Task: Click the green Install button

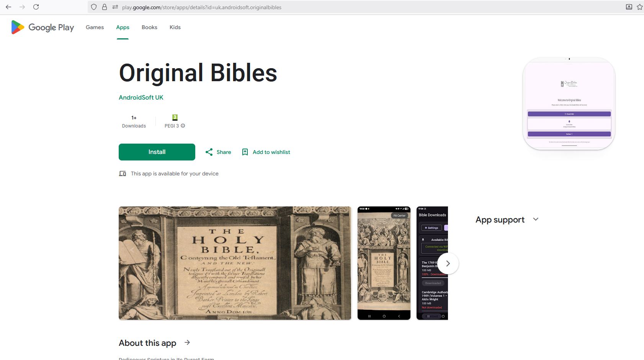Action: coord(157,152)
